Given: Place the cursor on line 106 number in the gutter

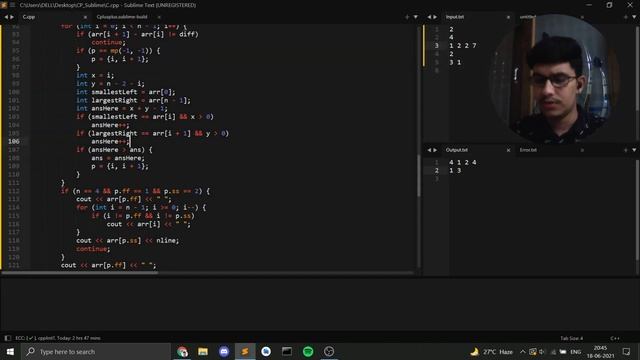Looking at the screenshot, I should point(13,141).
